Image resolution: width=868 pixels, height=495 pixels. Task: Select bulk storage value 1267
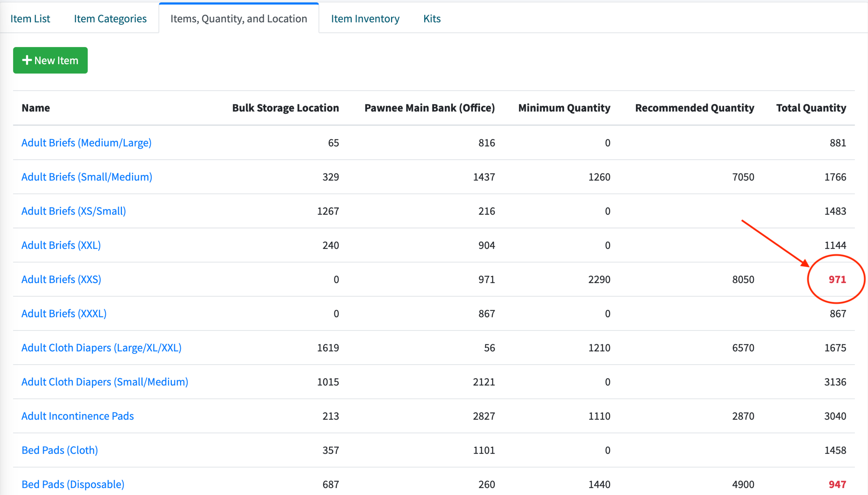click(328, 211)
